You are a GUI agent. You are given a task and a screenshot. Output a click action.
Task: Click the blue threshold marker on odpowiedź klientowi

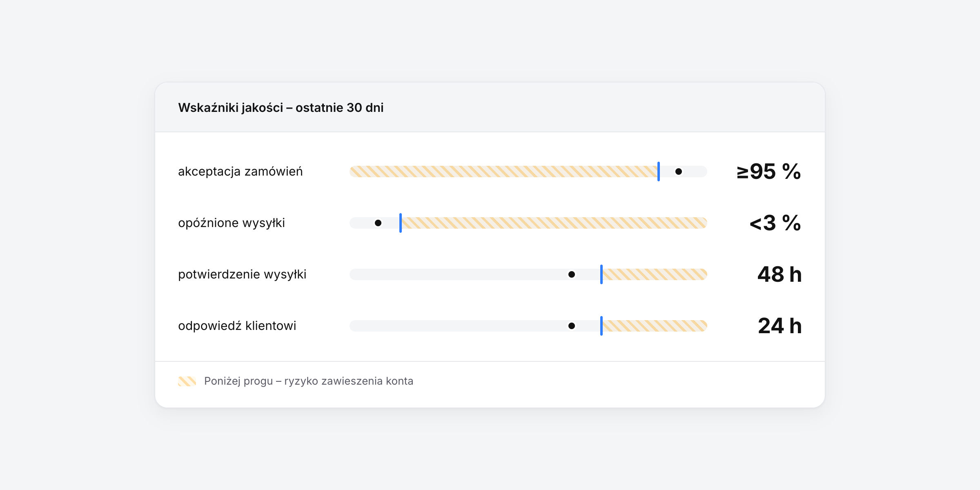[601, 326]
